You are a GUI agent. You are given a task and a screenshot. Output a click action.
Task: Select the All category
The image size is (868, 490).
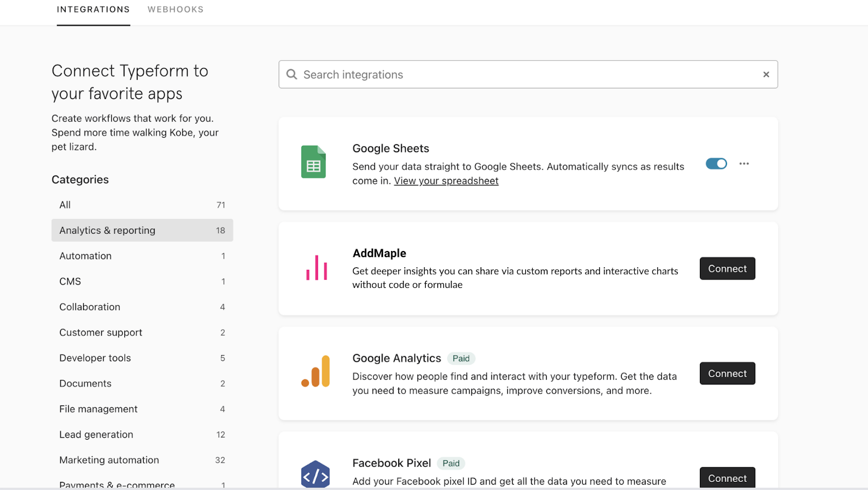point(142,205)
